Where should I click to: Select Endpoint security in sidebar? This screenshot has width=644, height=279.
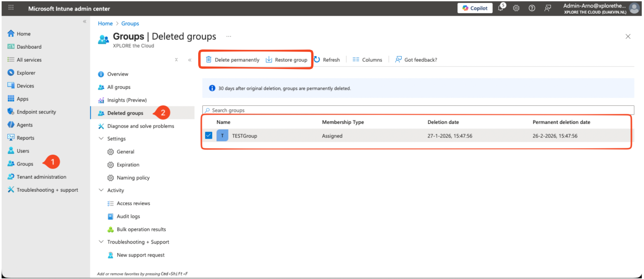point(36,112)
